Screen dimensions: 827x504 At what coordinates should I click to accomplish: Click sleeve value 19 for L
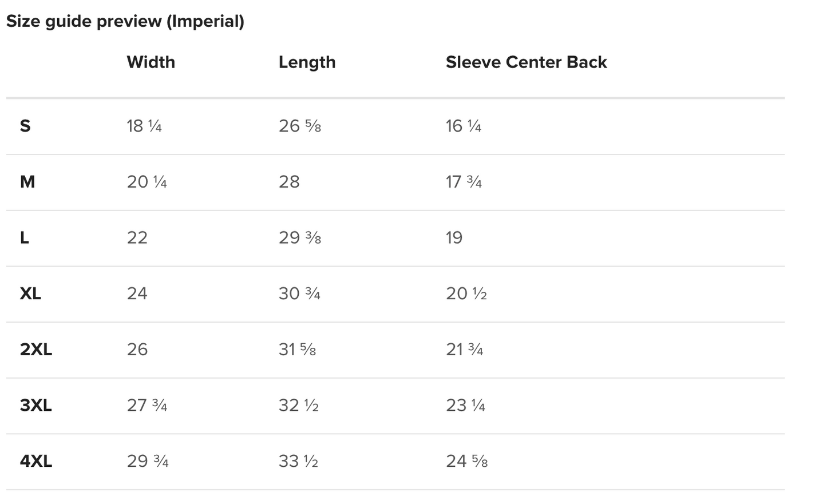(454, 237)
